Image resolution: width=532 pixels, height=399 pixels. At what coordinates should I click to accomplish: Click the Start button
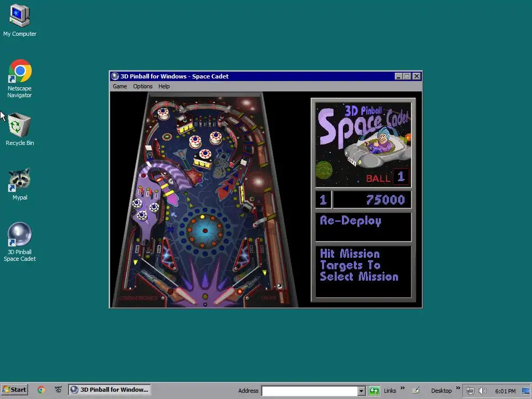(15, 390)
